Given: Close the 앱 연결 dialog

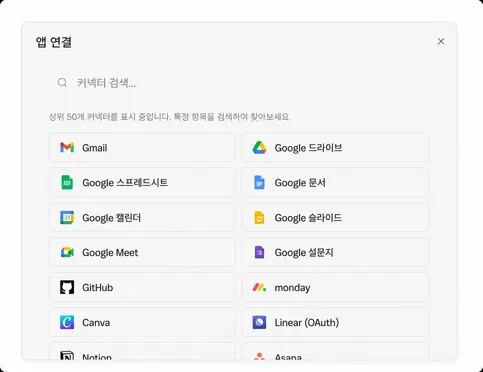Looking at the screenshot, I should pos(441,41).
